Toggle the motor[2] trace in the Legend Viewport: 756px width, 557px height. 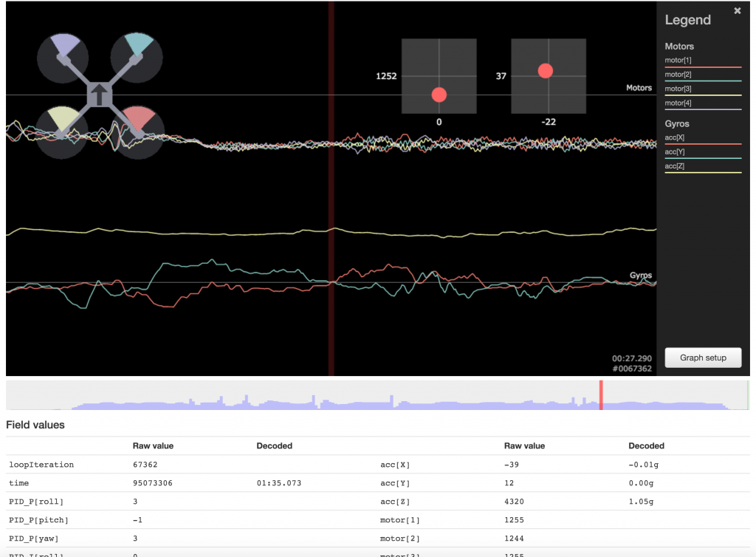[x=678, y=75]
